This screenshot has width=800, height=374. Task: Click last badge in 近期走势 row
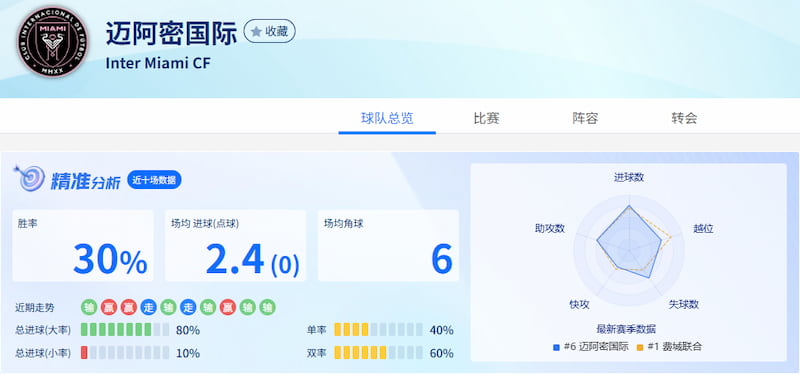click(x=268, y=307)
